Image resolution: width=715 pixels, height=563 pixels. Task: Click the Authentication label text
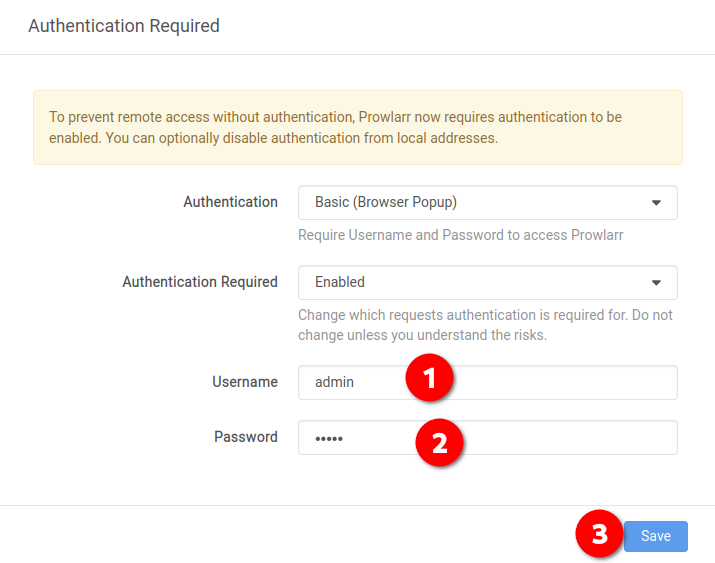(x=230, y=202)
